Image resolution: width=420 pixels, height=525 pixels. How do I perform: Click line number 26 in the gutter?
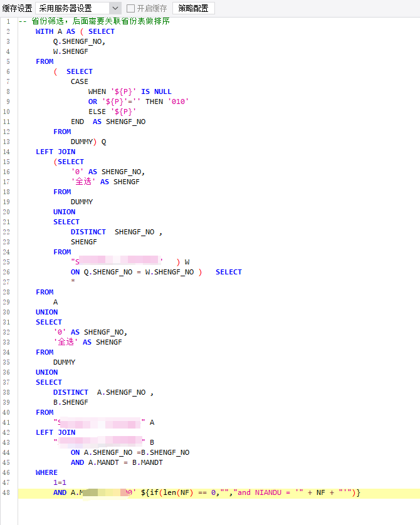(6, 272)
